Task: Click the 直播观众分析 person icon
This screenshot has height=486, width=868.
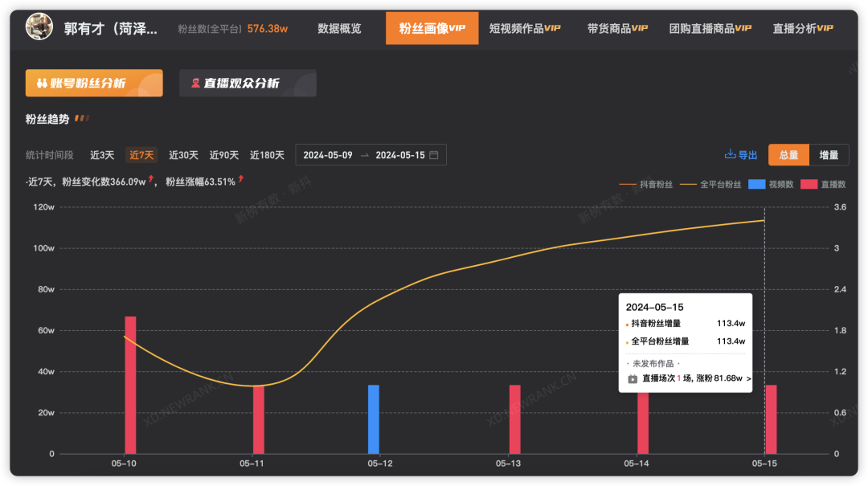Action: (x=195, y=83)
